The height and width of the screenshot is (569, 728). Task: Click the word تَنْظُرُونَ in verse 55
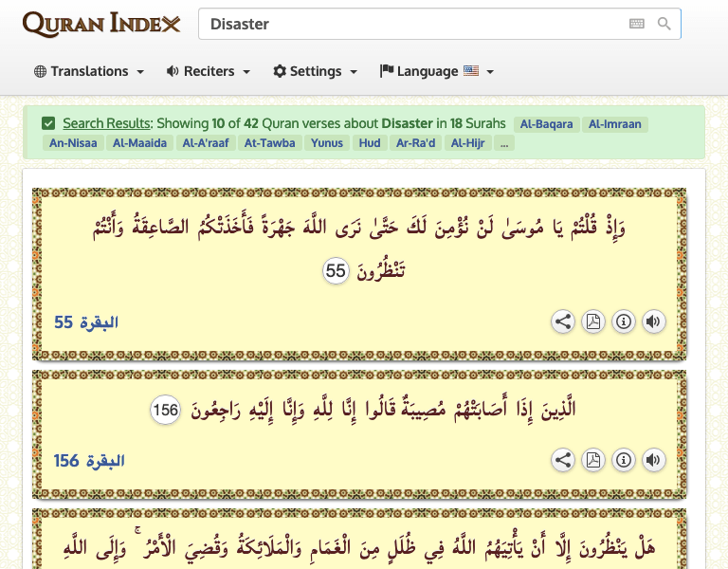tap(381, 269)
